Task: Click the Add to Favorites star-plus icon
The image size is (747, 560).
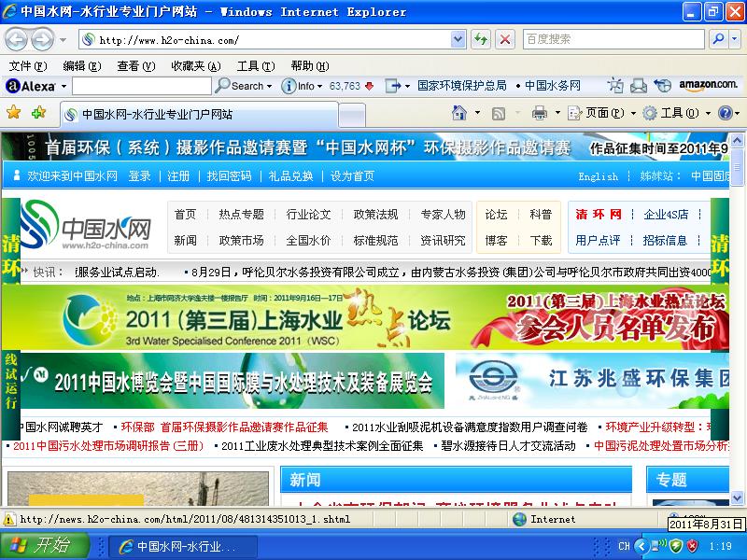Action: (38, 113)
